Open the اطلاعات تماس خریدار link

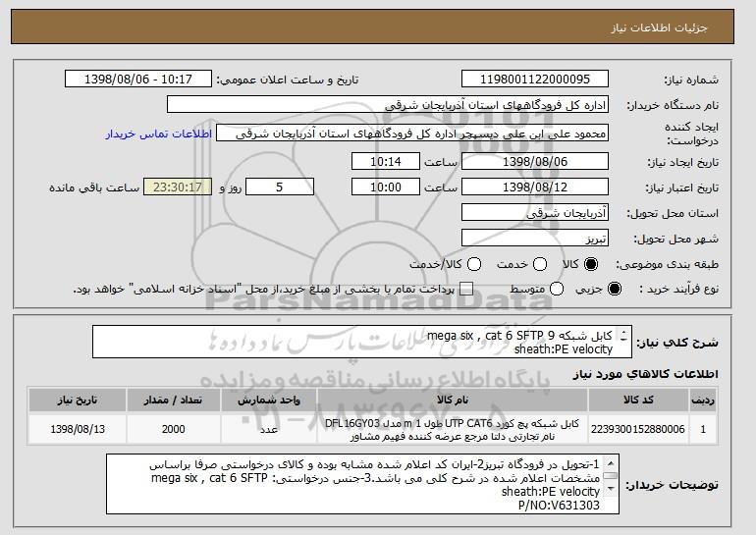coord(159,134)
